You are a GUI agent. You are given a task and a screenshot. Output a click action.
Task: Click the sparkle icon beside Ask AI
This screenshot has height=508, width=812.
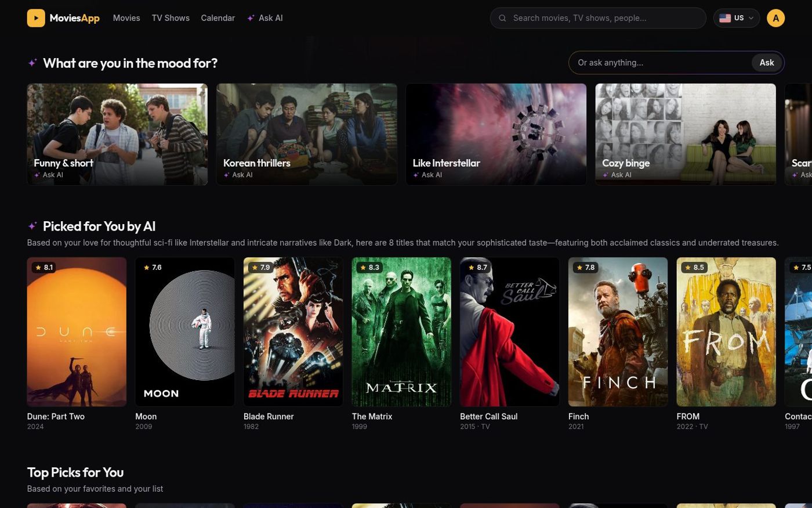pos(251,18)
